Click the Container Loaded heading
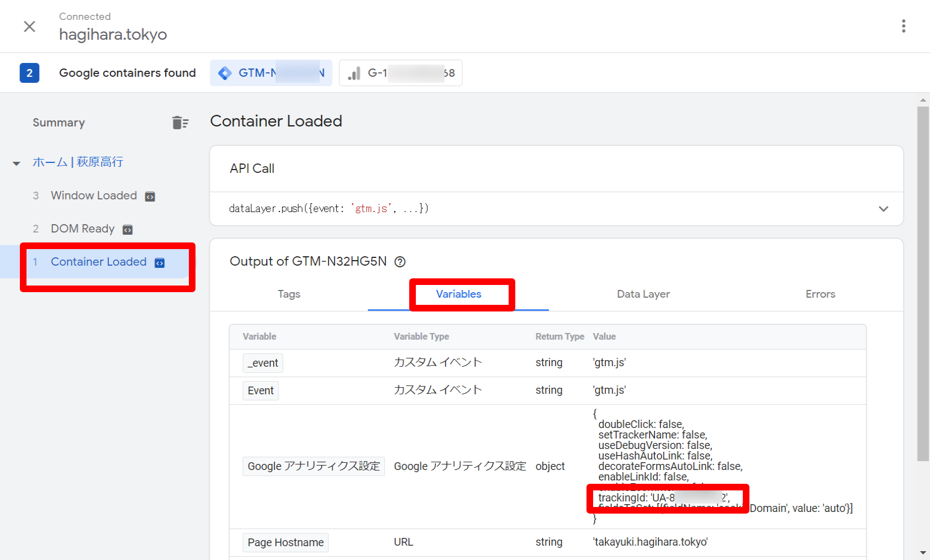This screenshot has height=560, width=930. pyautogui.click(x=276, y=121)
